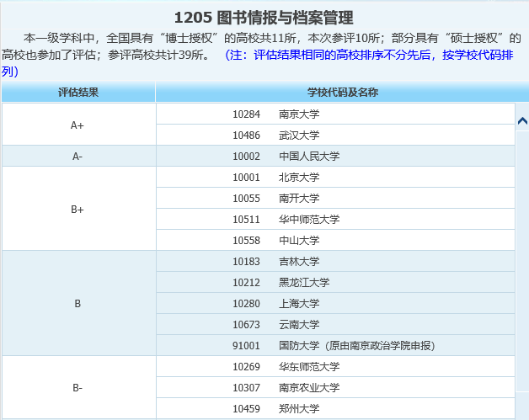Select the 上海大学 row

tap(299, 303)
